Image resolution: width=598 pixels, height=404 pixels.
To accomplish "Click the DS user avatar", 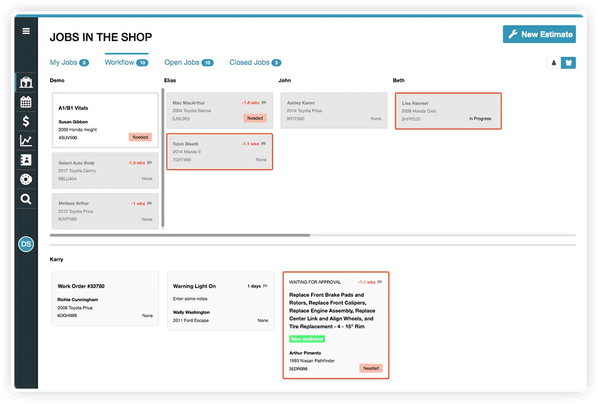I will coord(26,244).
